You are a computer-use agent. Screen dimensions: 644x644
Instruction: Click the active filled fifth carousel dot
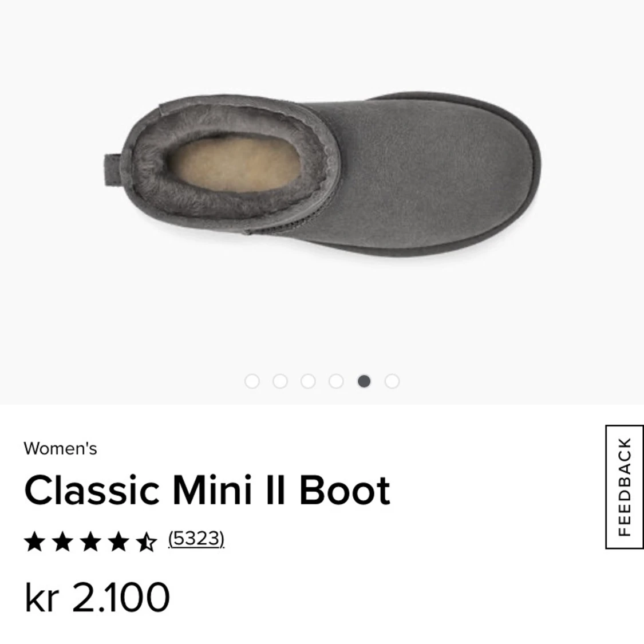(x=364, y=381)
